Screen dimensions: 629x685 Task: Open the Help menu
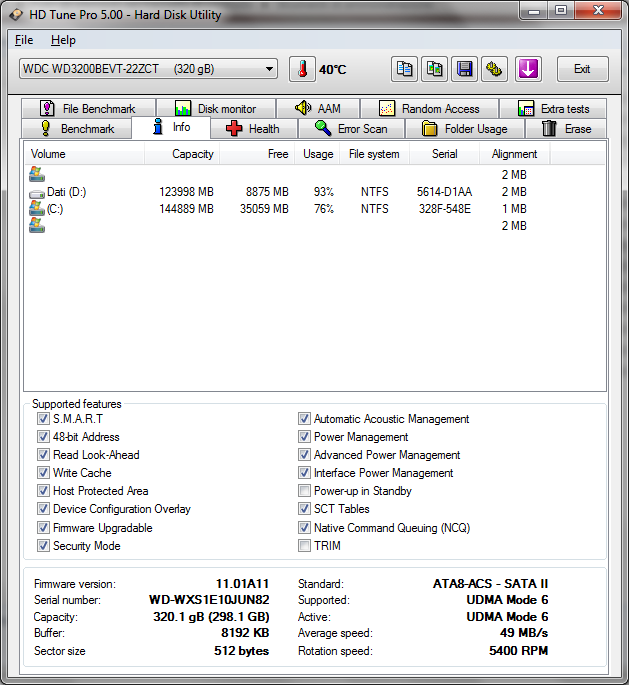point(63,40)
